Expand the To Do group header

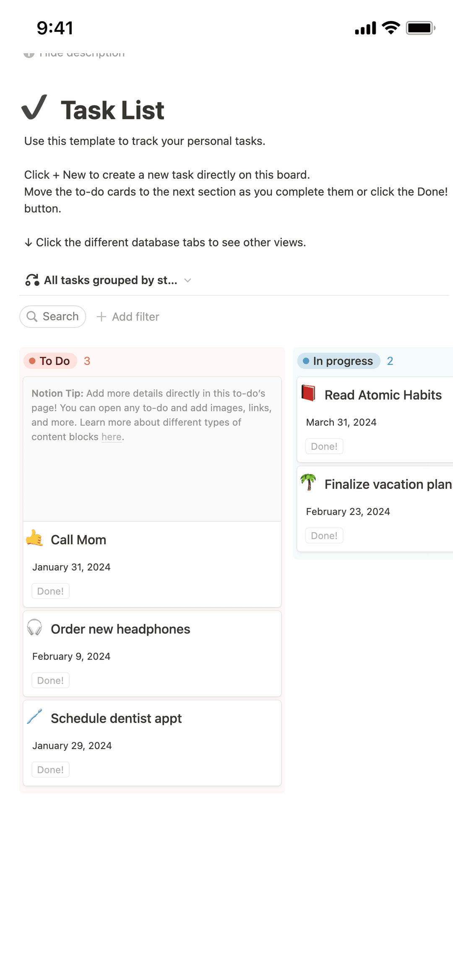tap(51, 361)
